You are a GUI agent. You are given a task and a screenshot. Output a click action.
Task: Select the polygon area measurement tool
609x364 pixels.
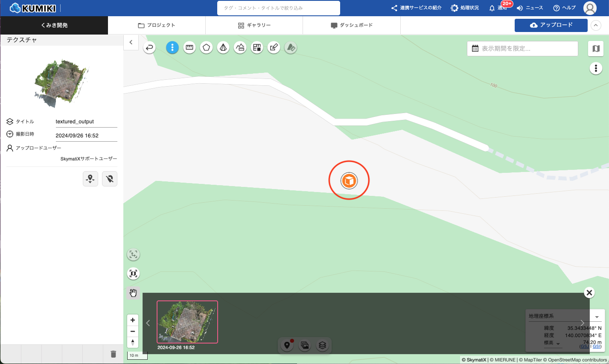tap(207, 48)
